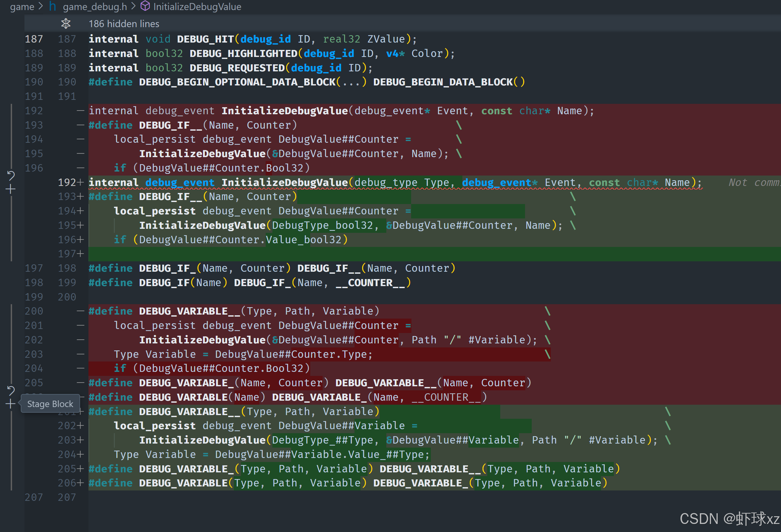Stage the InitializeDebugValue block with plus icon
Viewport: 781px width, 532px height.
[x=11, y=189]
